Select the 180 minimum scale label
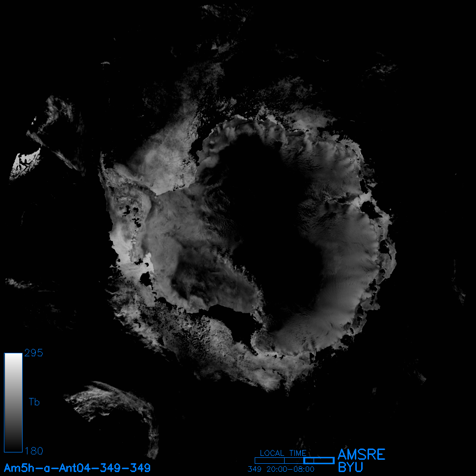Viewport: 476px width, 476px height. click(33, 450)
